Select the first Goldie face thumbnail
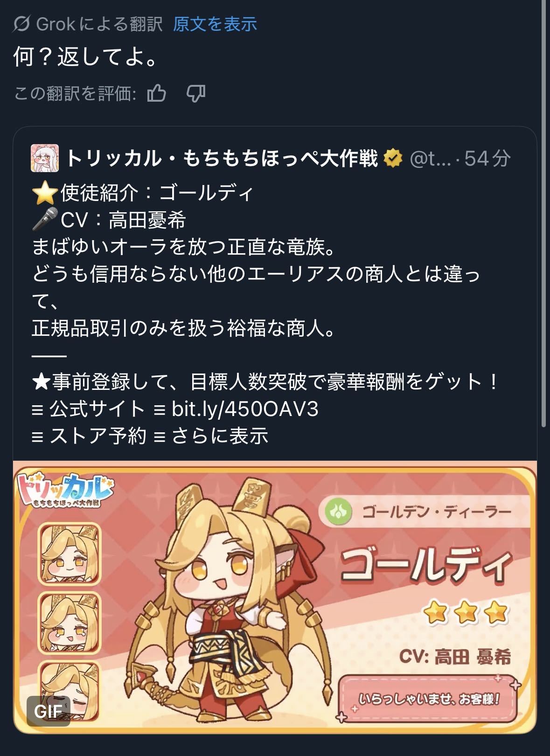 (x=70, y=554)
